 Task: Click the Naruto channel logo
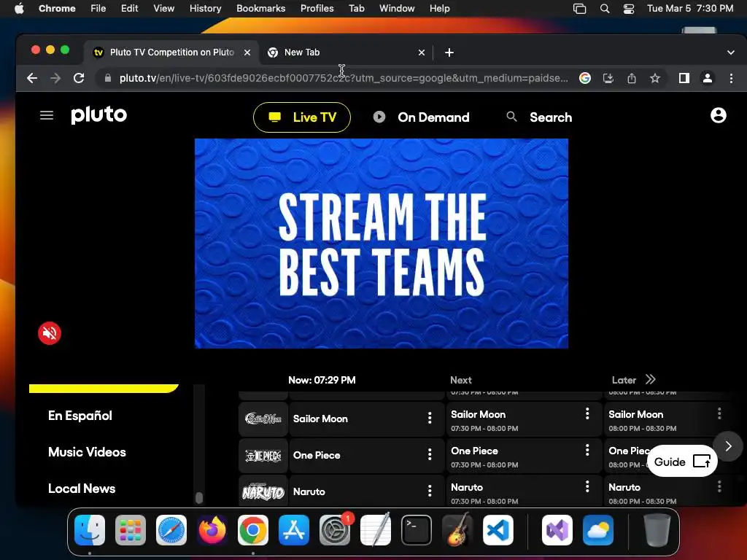tap(263, 491)
